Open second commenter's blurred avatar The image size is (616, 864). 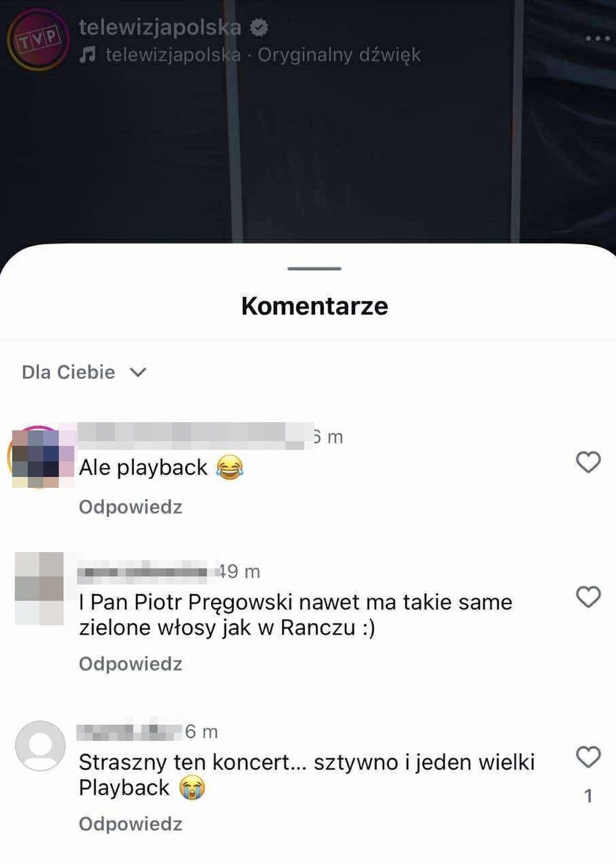39,589
